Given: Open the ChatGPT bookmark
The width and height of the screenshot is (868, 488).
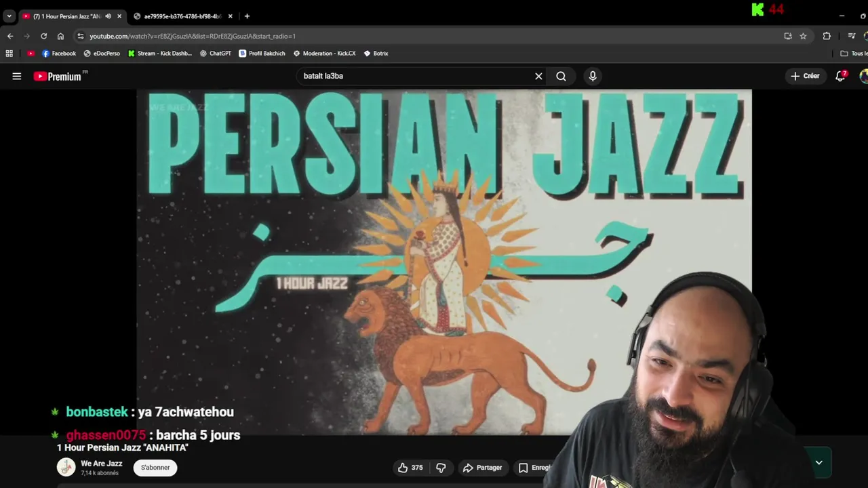Looking at the screenshot, I should pos(216,54).
